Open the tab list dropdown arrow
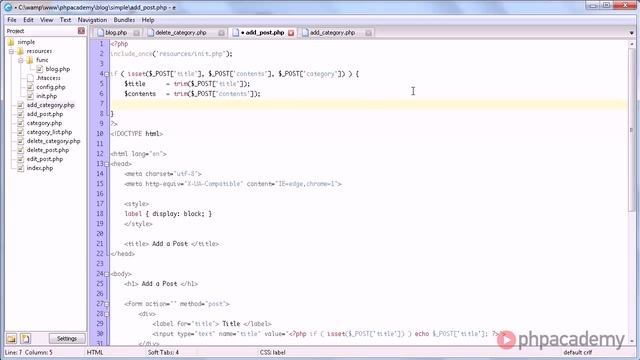The width and height of the screenshot is (640, 360). pos(631,33)
